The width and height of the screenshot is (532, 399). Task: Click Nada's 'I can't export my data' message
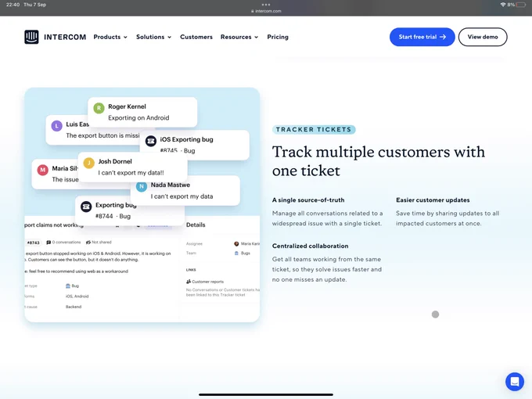[182, 196]
